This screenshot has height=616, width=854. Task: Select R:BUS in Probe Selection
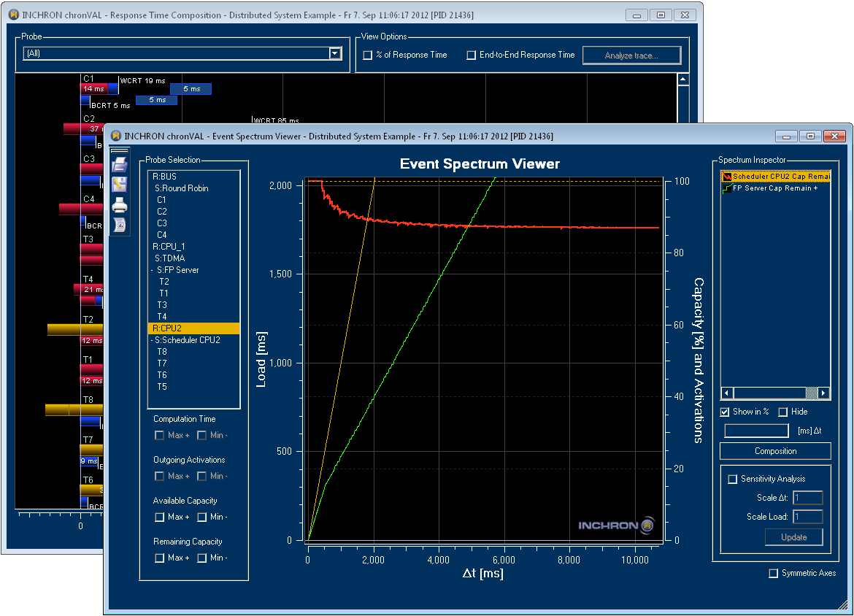pyautogui.click(x=164, y=177)
